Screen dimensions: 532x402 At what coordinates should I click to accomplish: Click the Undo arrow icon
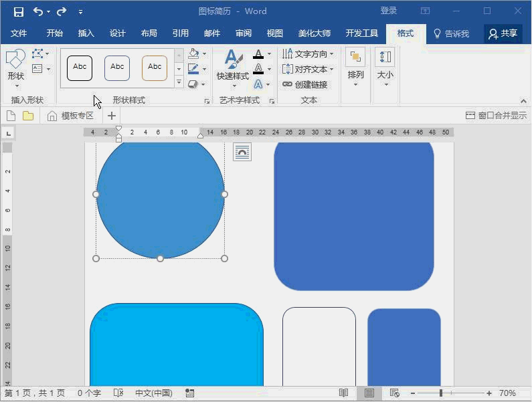click(38, 11)
